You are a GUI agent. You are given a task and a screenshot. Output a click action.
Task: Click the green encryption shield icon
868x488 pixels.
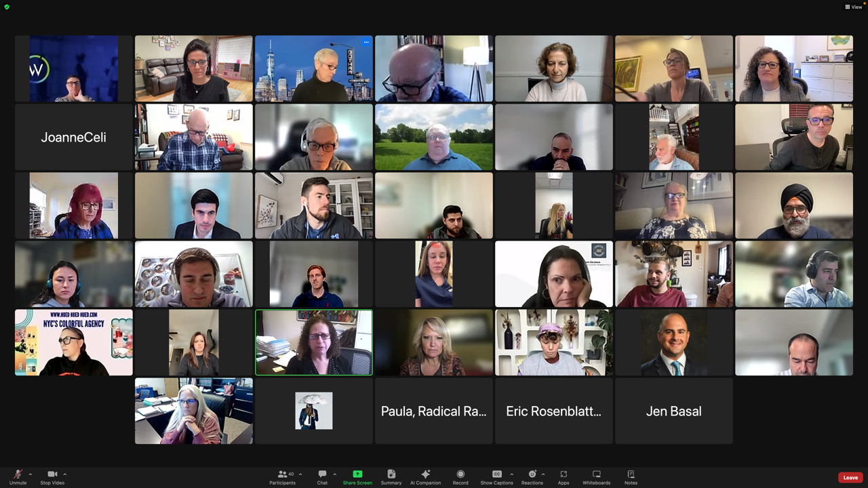pos(7,7)
